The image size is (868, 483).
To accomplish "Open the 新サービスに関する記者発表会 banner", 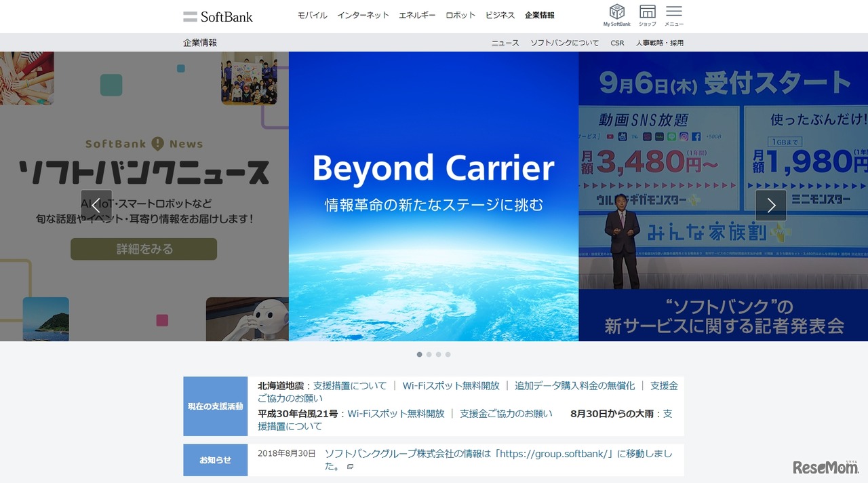I will (723, 197).
